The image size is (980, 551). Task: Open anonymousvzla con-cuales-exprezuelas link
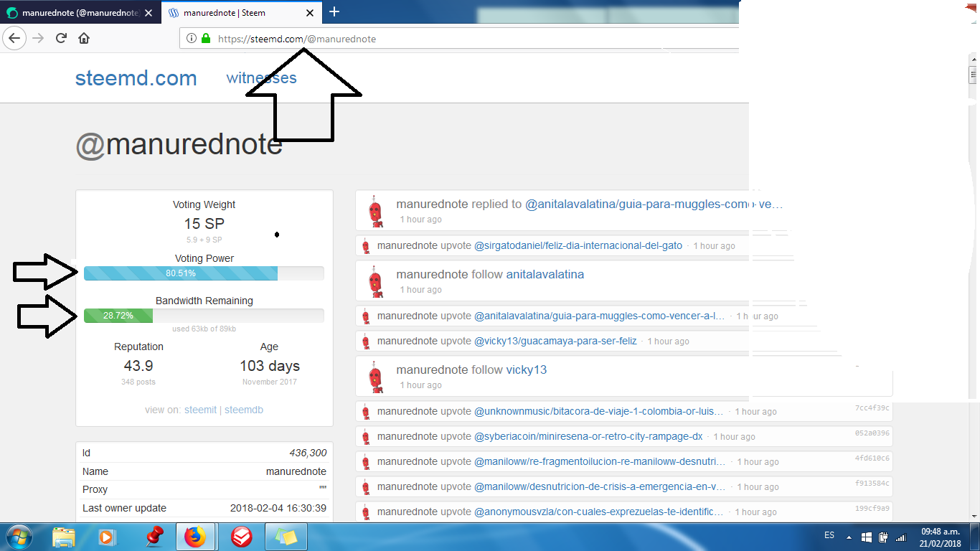pos(599,512)
